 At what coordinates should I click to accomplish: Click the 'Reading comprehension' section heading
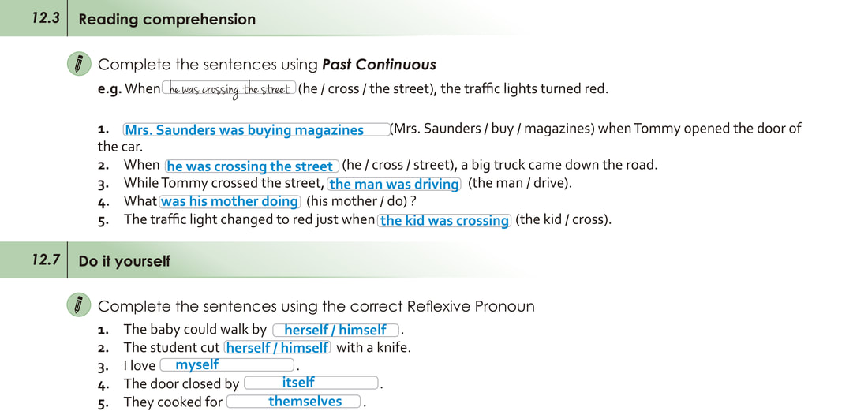pyautogui.click(x=167, y=20)
